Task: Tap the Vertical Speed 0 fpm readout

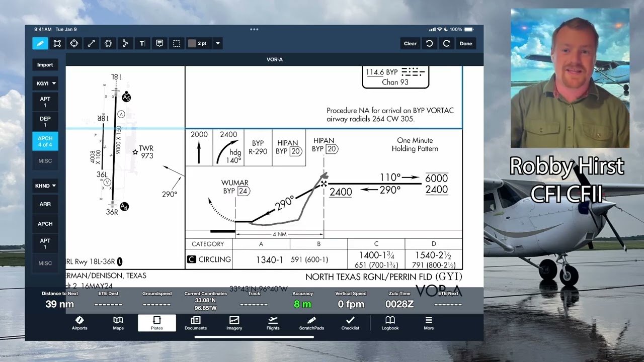Action: (x=351, y=300)
